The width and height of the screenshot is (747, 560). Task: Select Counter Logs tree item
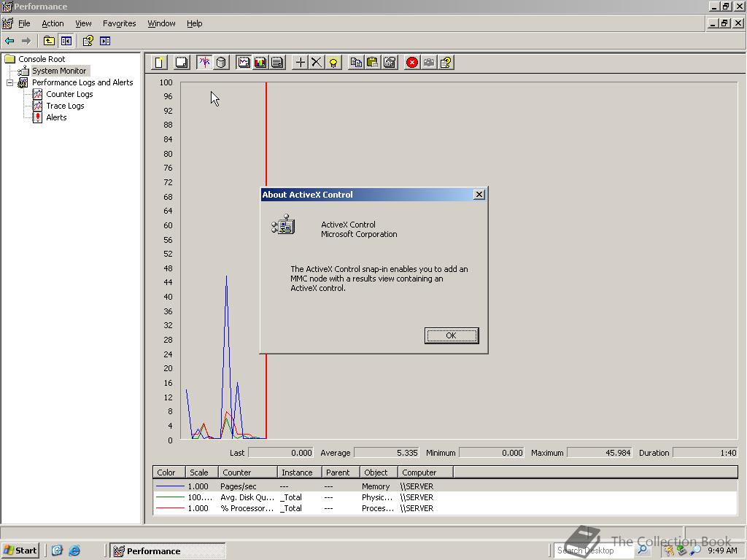[x=69, y=94]
